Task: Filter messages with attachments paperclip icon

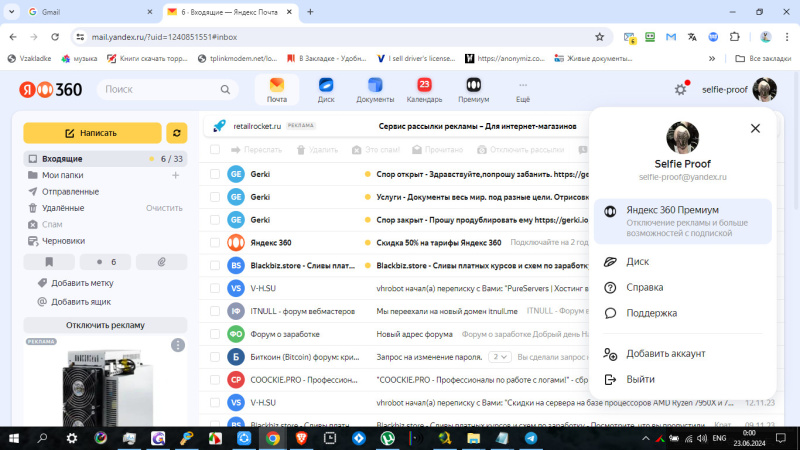Action: click(x=162, y=262)
